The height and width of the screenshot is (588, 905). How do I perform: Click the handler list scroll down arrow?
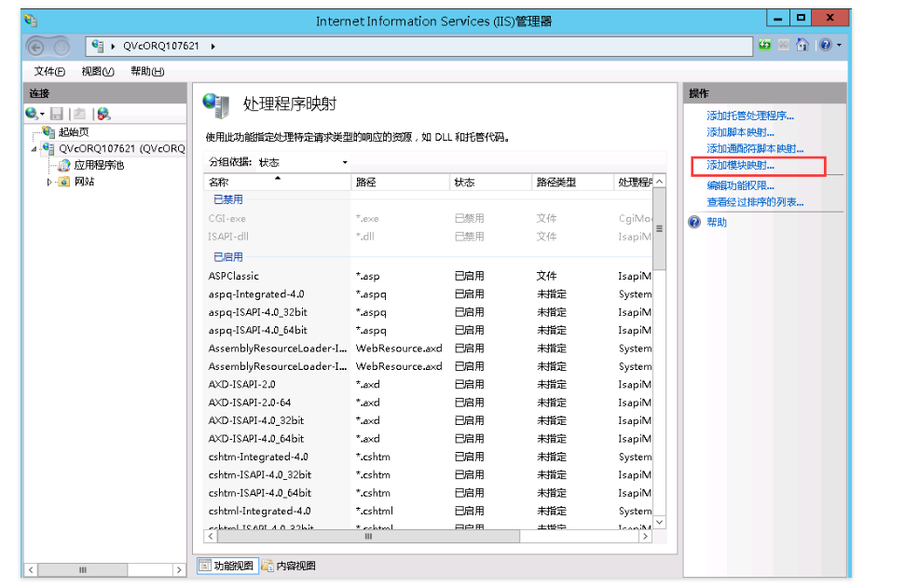659,522
